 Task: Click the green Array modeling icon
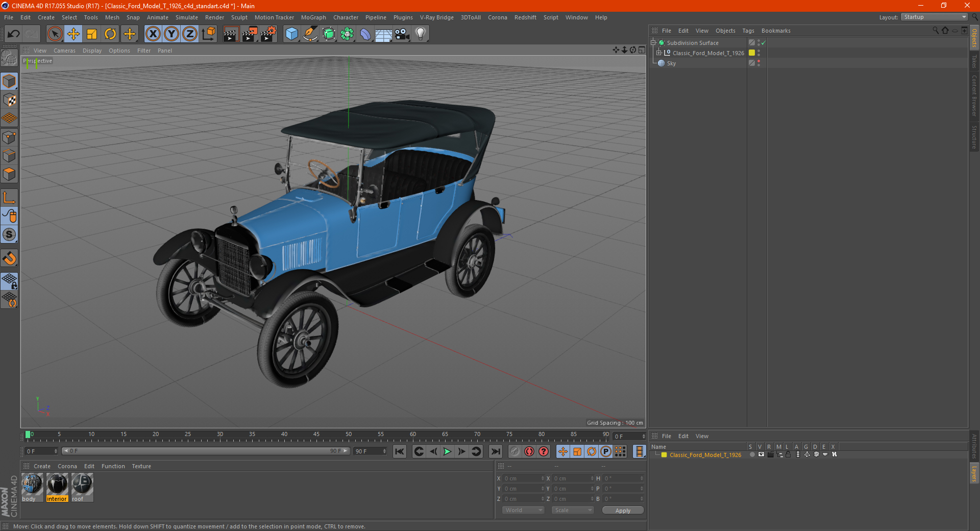click(x=347, y=34)
